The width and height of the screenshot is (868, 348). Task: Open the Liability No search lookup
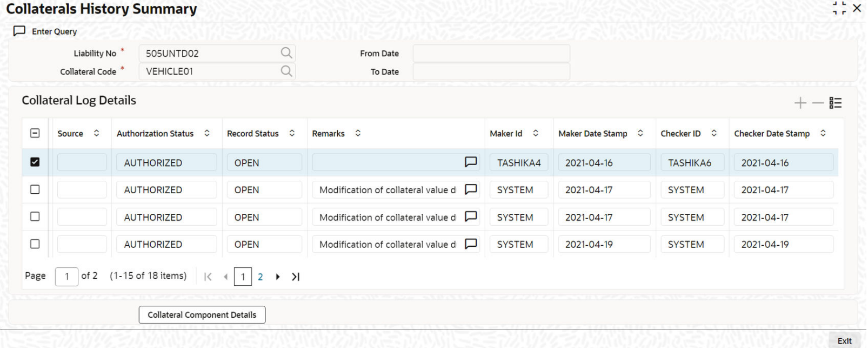tap(286, 53)
